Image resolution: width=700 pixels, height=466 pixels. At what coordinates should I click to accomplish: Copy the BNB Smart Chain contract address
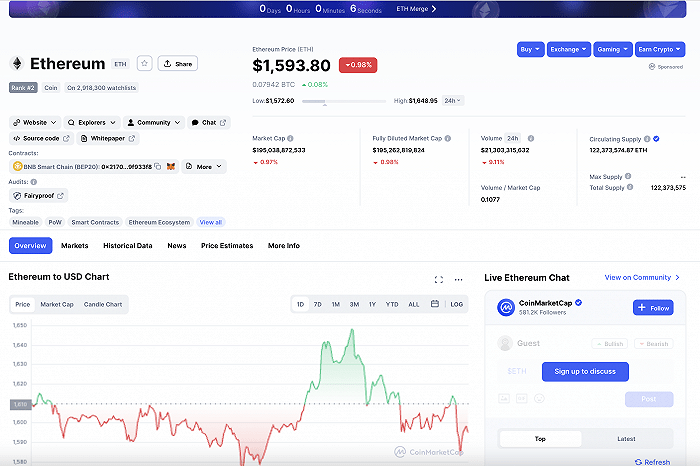click(158, 167)
